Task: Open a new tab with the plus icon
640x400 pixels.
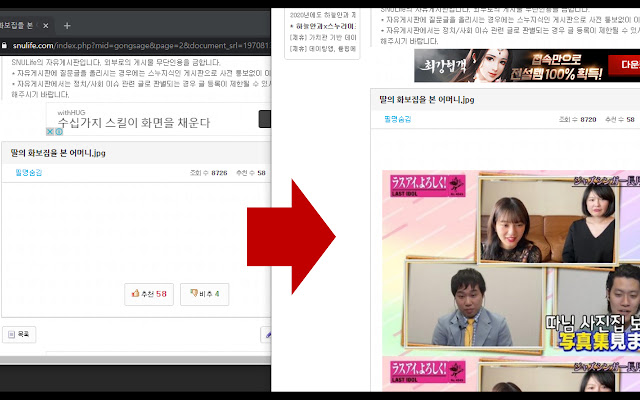Action: coord(67,26)
